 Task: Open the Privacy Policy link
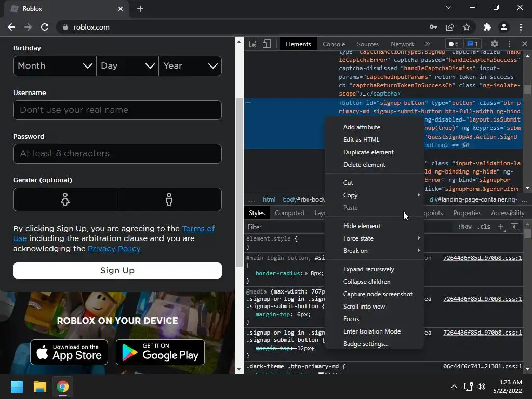pos(114,249)
